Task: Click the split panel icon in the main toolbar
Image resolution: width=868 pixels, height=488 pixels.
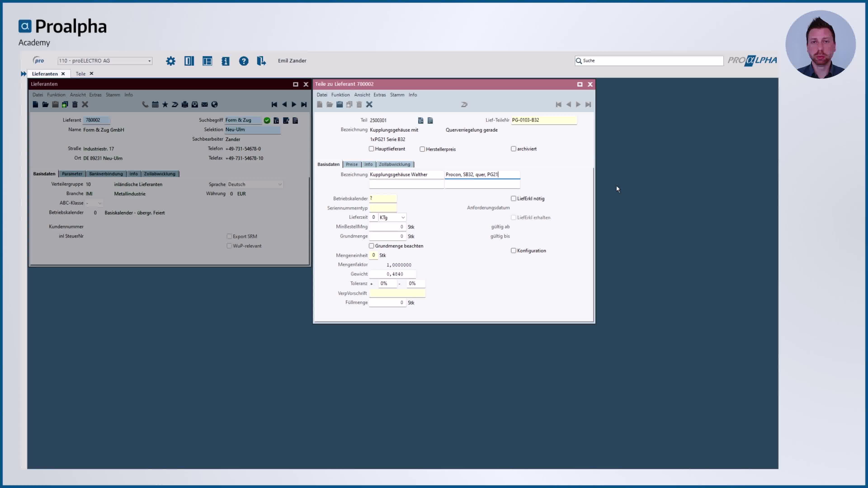Action: [189, 61]
